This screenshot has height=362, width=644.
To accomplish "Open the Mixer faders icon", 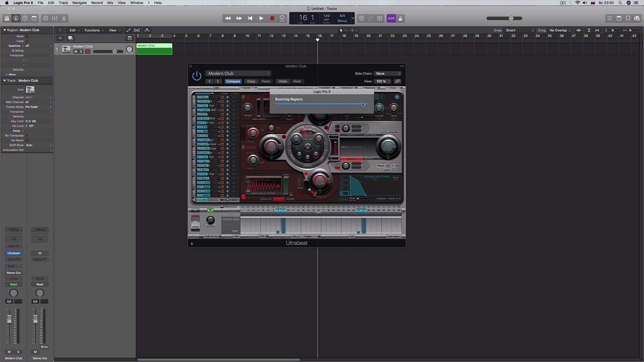I will tap(55, 19).
